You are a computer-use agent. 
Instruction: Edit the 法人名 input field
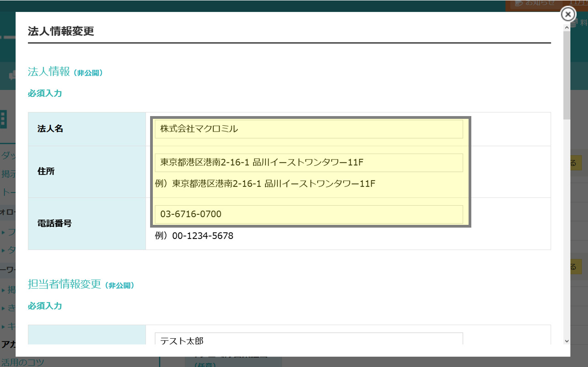309,129
